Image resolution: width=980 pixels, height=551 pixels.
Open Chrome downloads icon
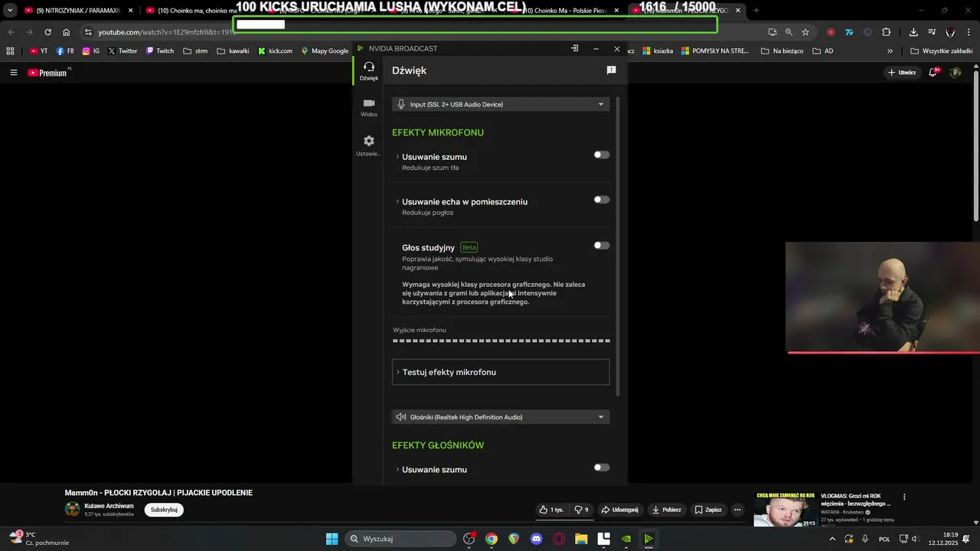tap(913, 32)
